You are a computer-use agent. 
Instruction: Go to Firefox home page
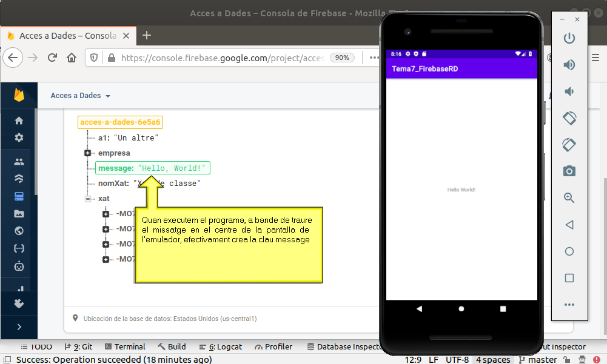72,58
